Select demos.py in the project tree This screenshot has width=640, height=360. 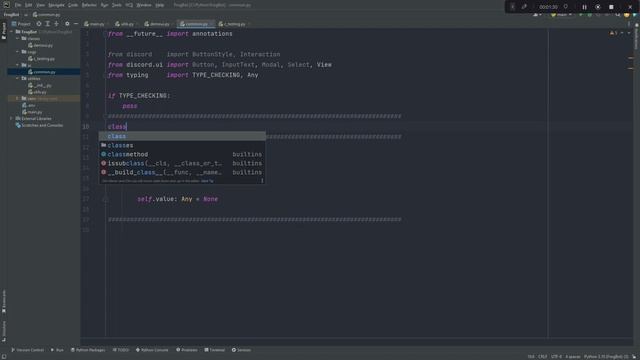coord(41,45)
